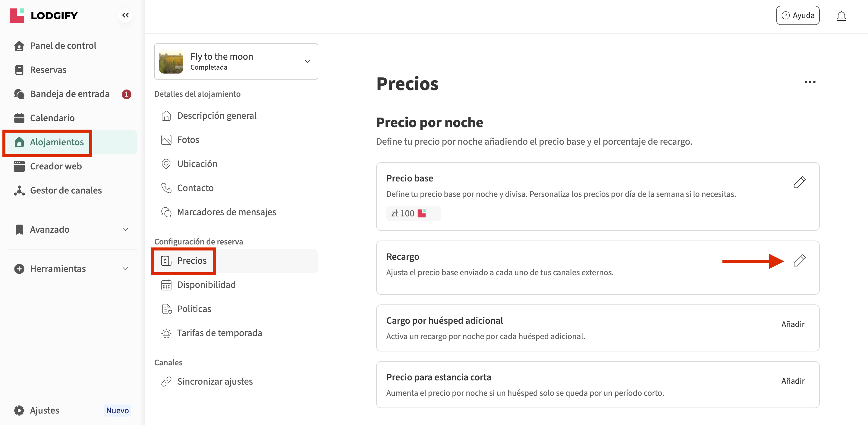Open the three-dot menu beside Precios
Image resolution: width=868 pixels, height=425 pixels.
point(810,82)
